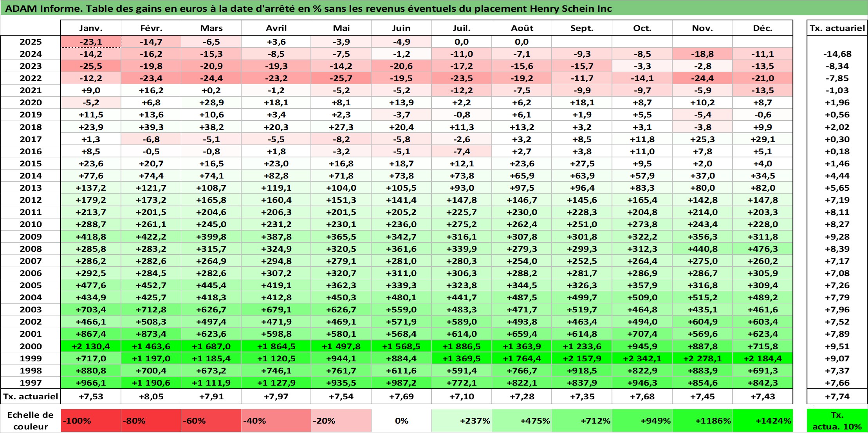Click the +7,74 overall actuarial rate cell
868x433 pixels.
coord(837,397)
